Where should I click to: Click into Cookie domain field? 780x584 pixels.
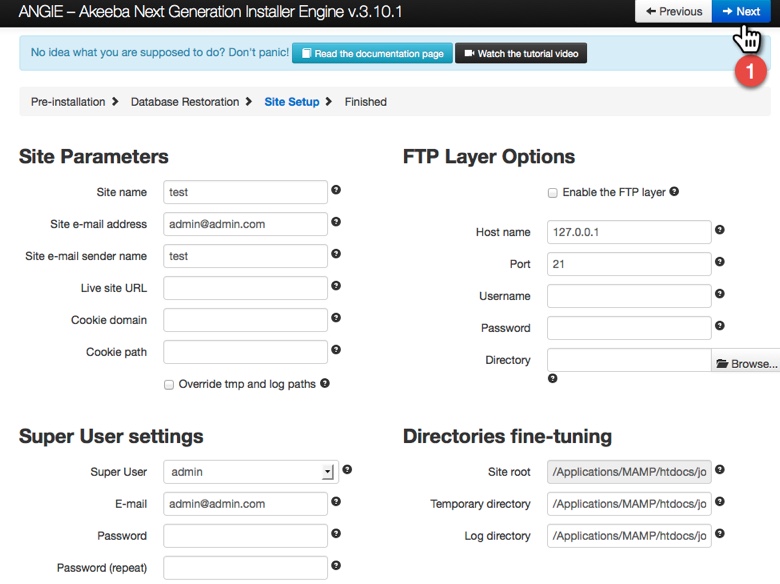[245, 320]
